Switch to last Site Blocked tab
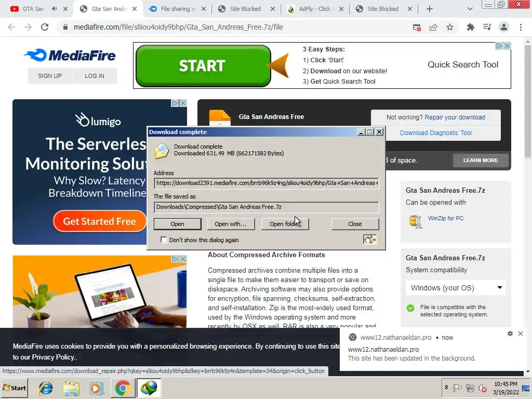Image resolution: width=532 pixels, height=399 pixels. point(383,9)
